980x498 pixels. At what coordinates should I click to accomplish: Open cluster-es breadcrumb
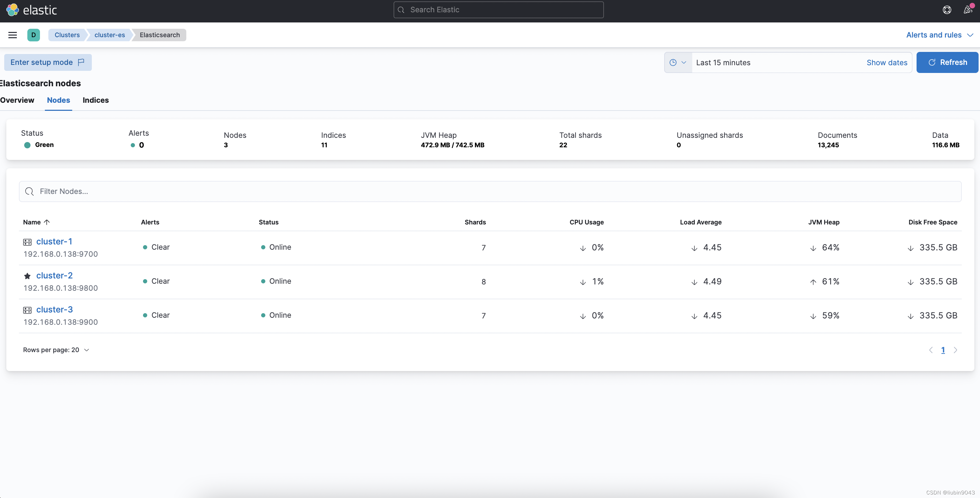(110, 35)
